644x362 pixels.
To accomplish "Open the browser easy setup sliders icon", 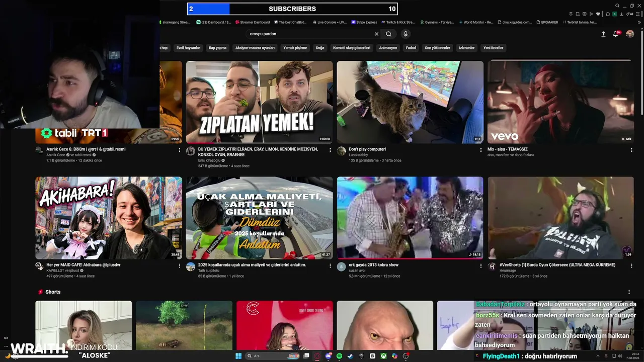I will coord(638,14).
